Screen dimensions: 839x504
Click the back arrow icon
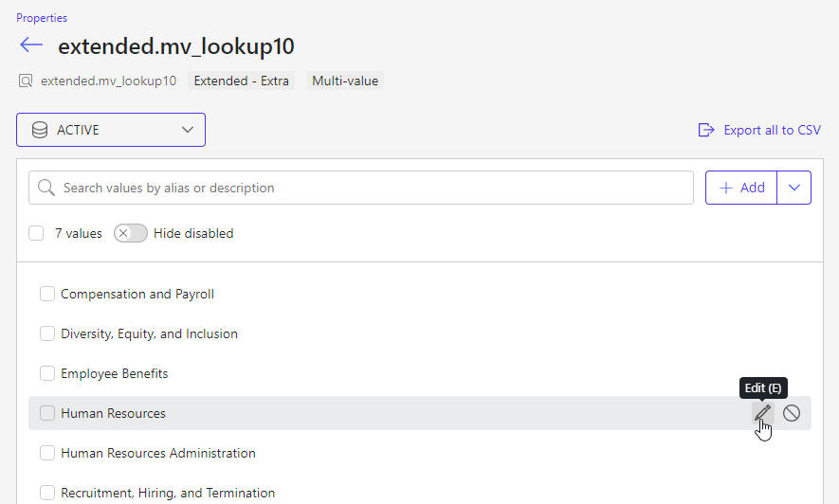(x=31, y=45)
